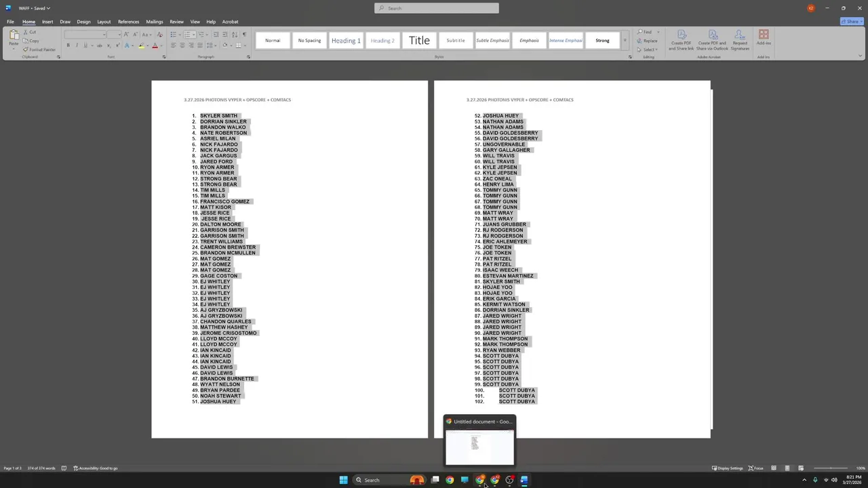Switch to the Design tab
The image size is (868, 488).
[x=83, y=22]
